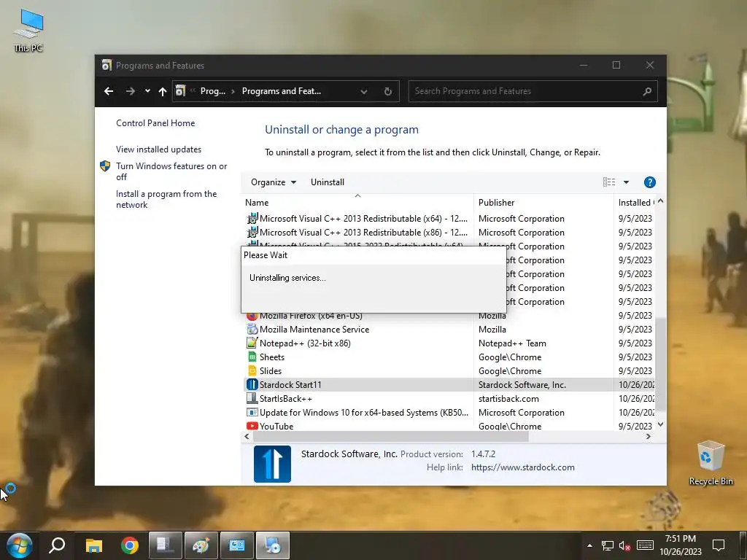747x560 pixels.
Task: Sort by the Name column header
Action: (357, 203)
